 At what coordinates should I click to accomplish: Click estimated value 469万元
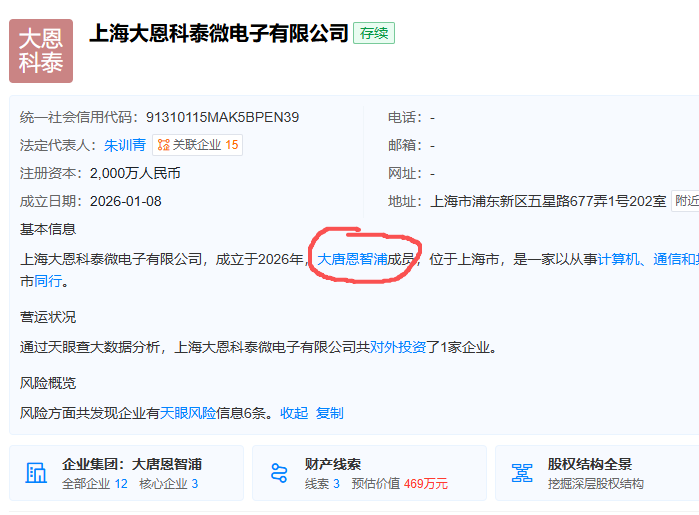426,484
